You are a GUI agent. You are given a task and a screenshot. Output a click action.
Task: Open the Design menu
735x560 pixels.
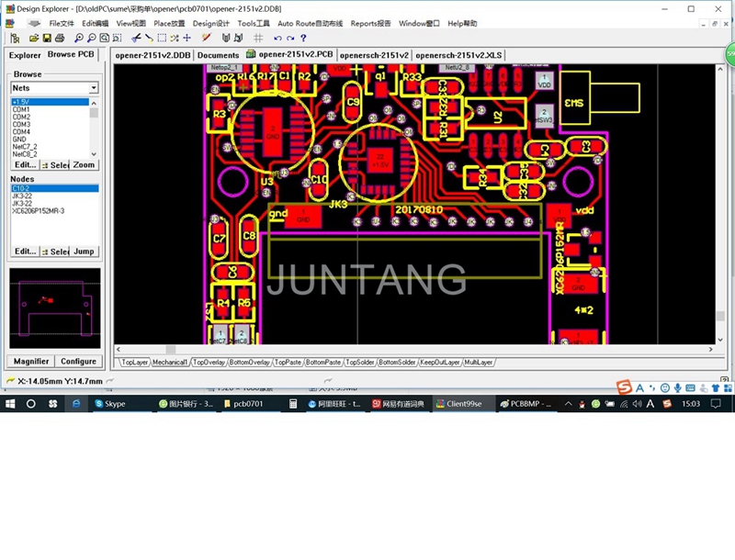tap(211, 24)
